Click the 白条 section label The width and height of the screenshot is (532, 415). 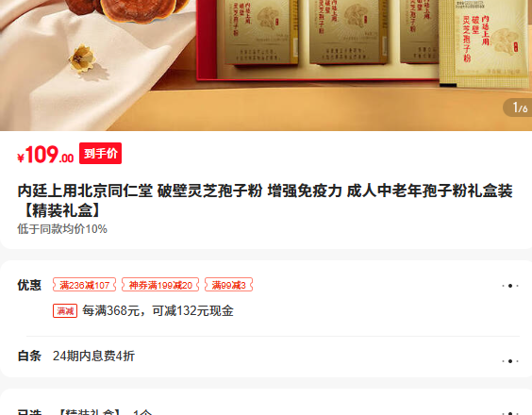(x=29, y=356)
